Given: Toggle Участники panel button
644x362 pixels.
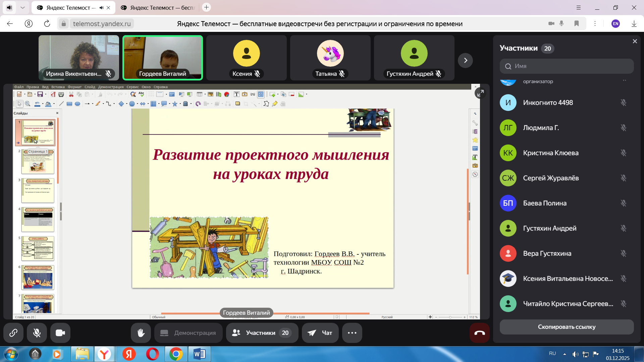Looking at the screenshot, I should [x=262, y=333].
